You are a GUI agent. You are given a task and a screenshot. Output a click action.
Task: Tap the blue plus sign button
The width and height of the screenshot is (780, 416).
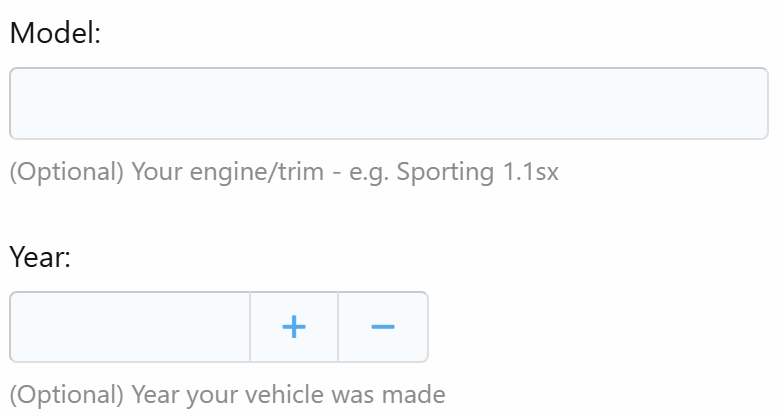click(x=294, y=327)
